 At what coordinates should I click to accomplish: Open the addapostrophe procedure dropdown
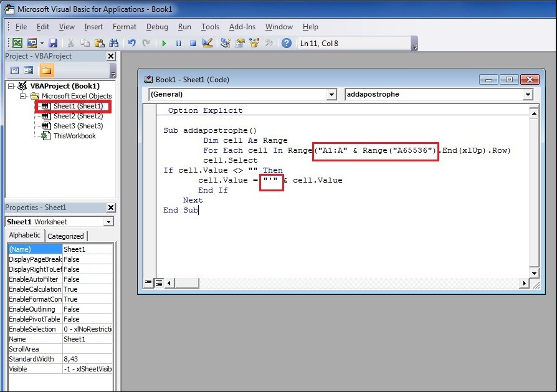528,95
